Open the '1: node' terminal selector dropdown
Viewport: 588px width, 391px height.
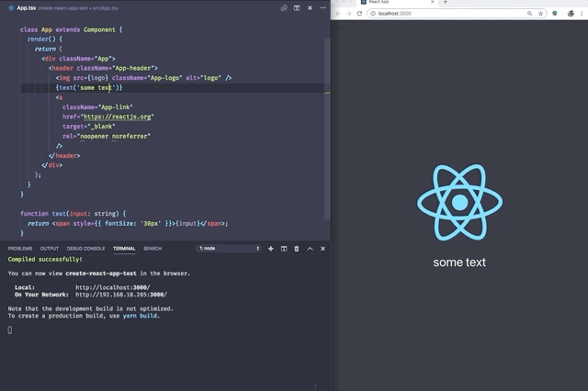229,249
